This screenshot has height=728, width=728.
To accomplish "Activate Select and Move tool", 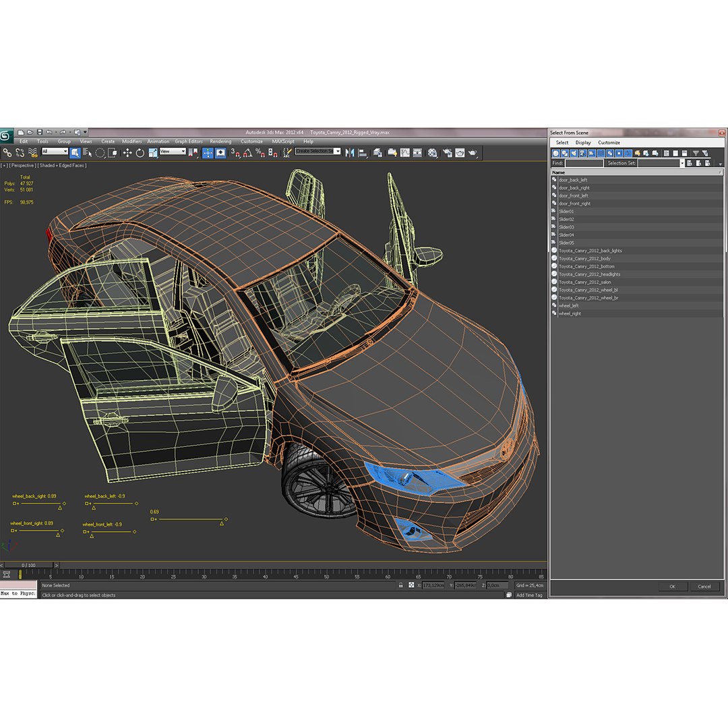I will point(127,152).
